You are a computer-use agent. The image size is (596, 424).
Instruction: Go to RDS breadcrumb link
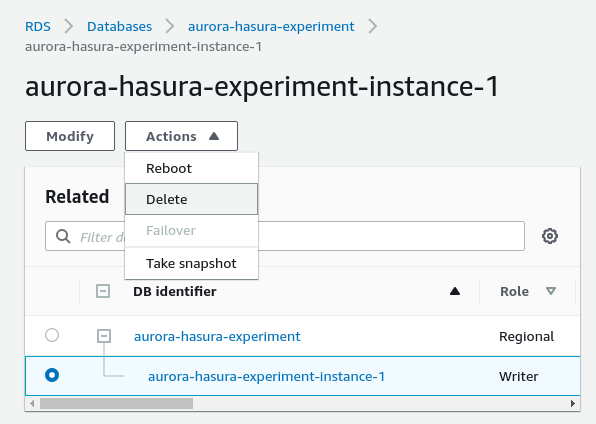click(x=38, y=27)
